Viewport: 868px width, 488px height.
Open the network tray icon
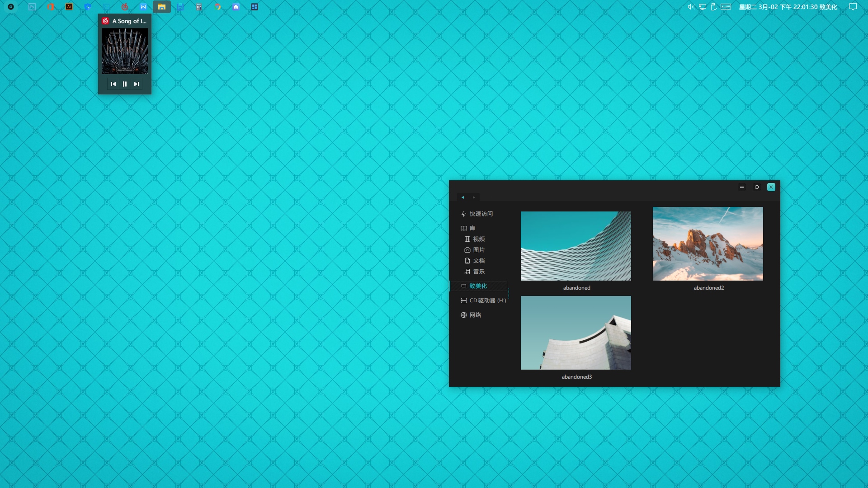click(703, 7)
